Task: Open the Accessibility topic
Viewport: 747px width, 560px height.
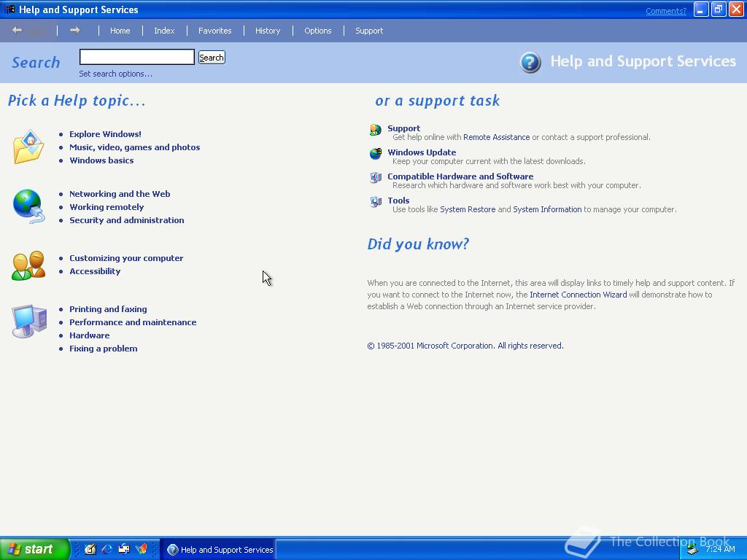Action: click(95, 271)
